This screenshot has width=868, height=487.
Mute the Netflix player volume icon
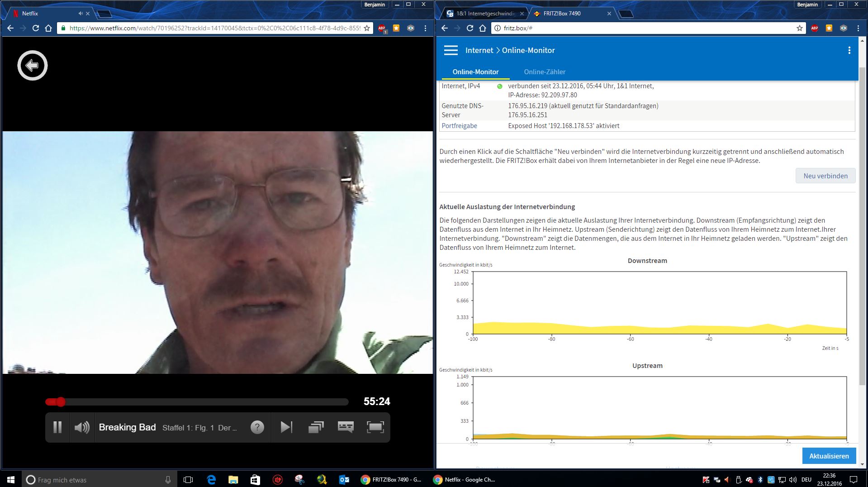point(82,427)
